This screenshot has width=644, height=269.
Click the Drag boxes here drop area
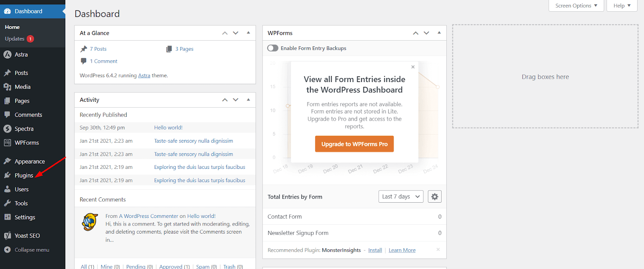click(x=545, y=76)
